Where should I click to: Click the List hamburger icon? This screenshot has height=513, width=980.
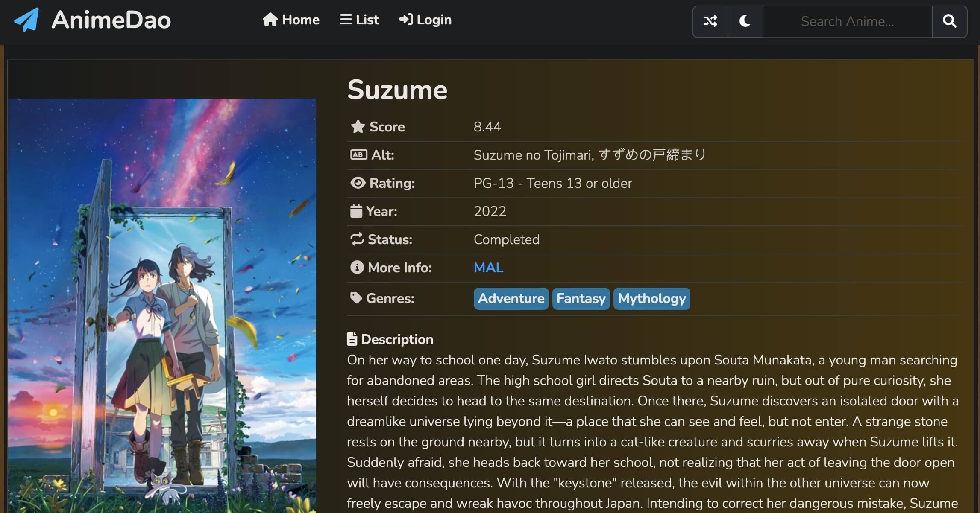tap(346, 20)
